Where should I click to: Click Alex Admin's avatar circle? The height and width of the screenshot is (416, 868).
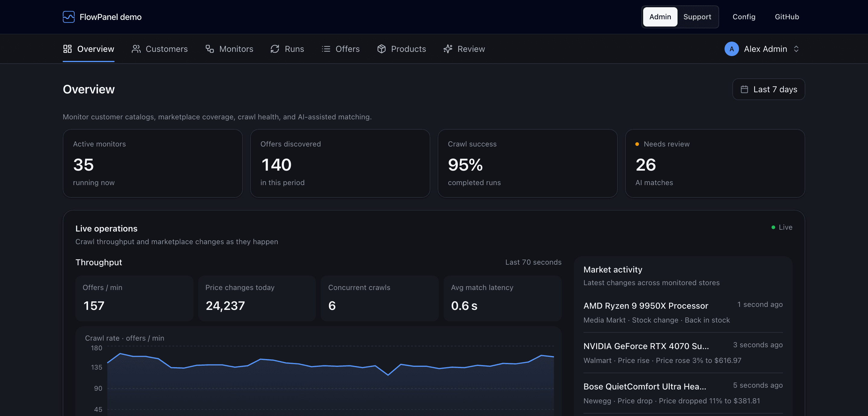click(x=731, y=49)
